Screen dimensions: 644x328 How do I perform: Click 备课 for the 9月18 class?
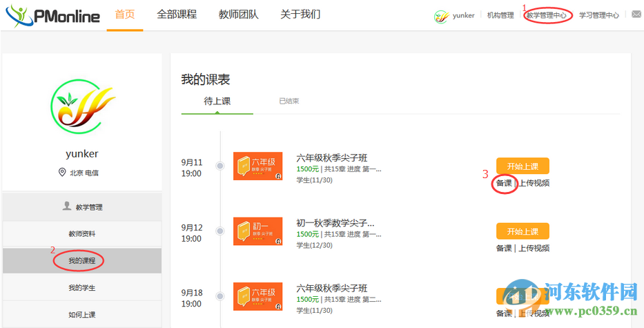pos(504,313)
